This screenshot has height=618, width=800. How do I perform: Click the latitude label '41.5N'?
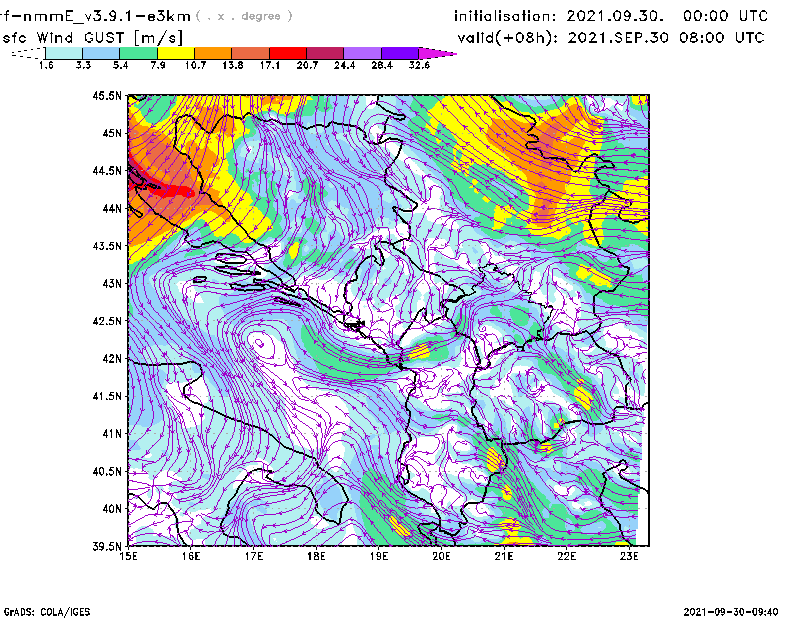coord(107,396)
